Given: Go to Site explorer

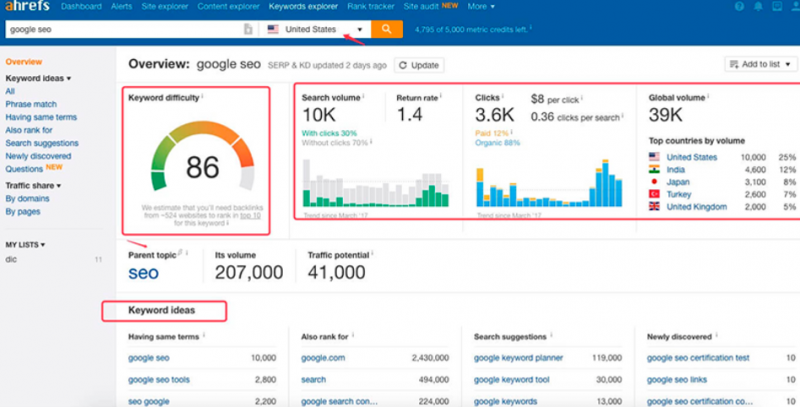Looking at the screenshot, I should [165, 7].
